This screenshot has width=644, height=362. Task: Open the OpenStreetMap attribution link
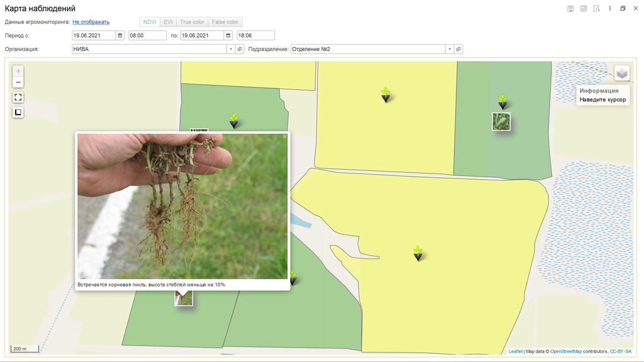coord(565,351)
